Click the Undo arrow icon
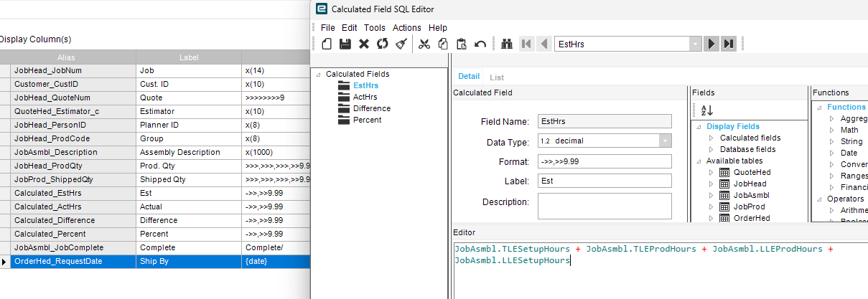This screenshot has width=868, height=299. [x=480, y=44]
